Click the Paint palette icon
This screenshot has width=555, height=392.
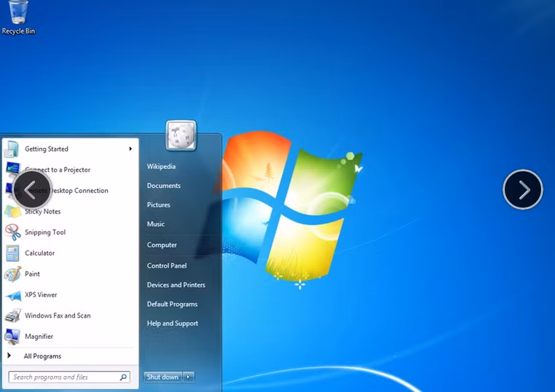pyautogui.click(x=12, y=274)
